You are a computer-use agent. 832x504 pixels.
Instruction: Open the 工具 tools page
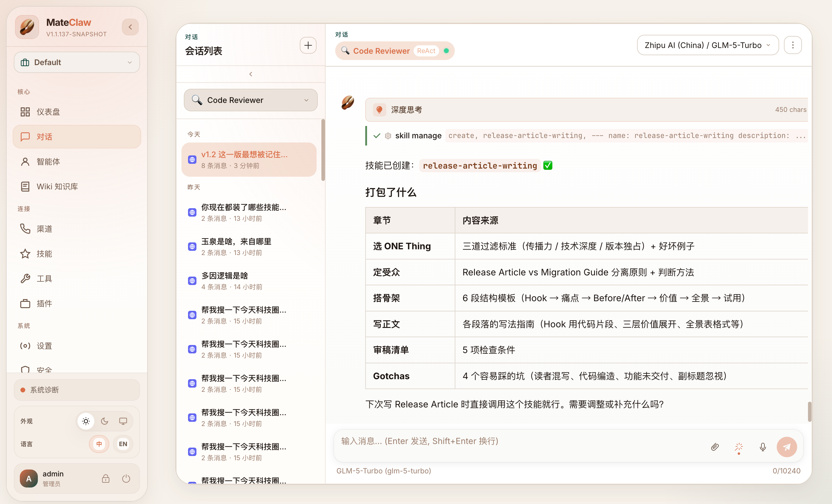coord(44,278)
